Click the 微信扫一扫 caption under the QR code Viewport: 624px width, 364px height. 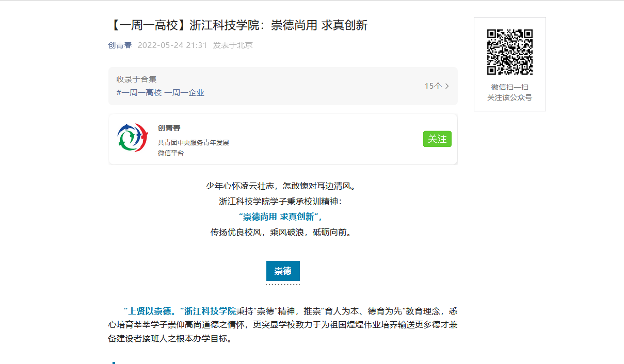[x=509, y=87]
